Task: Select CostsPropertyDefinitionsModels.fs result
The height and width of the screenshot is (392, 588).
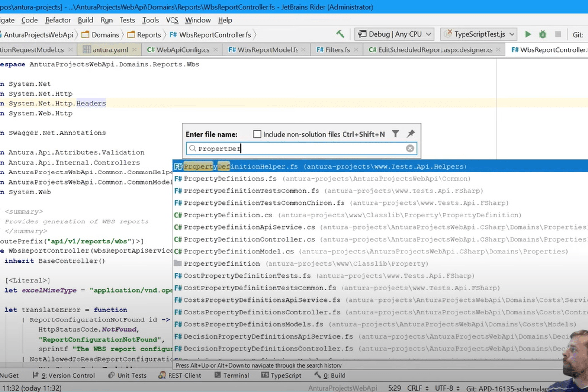Action: pyautogui.click(x=380, y=324)
